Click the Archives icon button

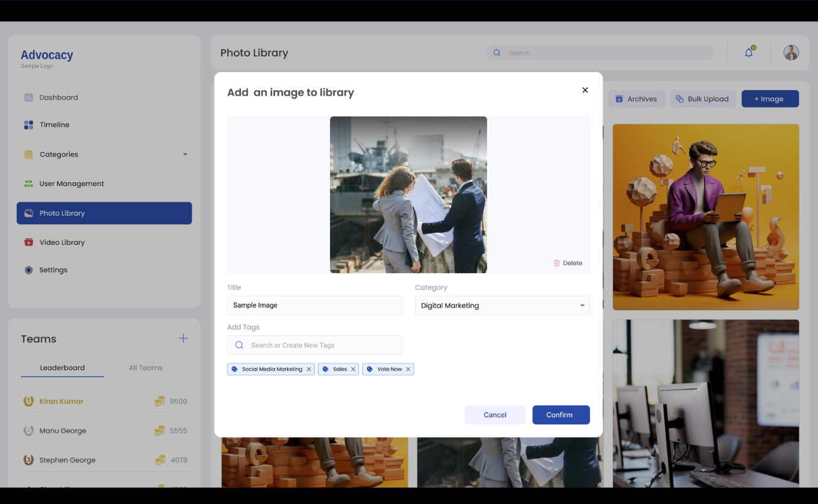point(619,98)
